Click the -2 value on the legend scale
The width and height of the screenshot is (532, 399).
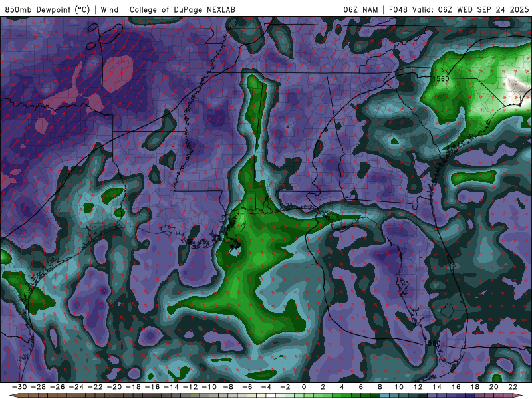[x=285, y=387]
